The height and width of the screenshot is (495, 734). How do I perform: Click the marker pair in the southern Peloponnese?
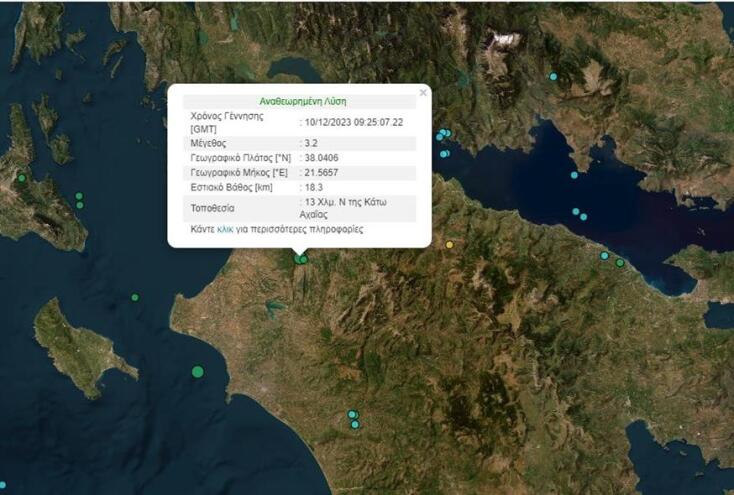click(353, 419)
